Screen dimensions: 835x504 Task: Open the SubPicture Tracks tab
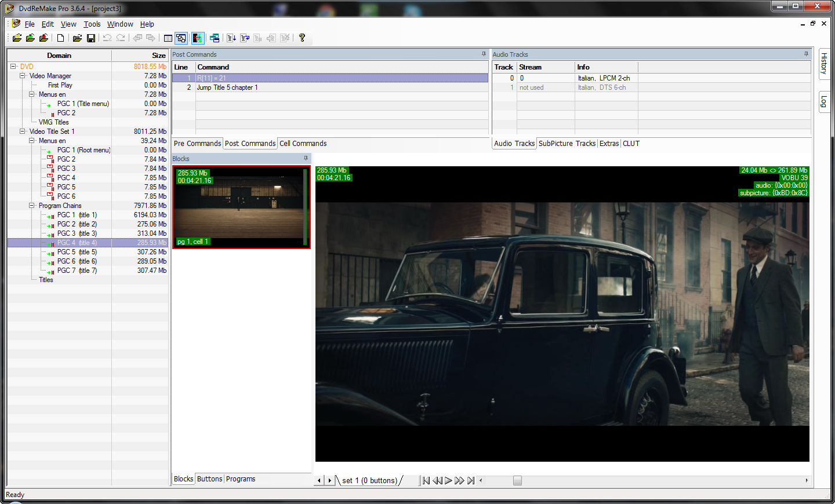(x=567, y=144)
